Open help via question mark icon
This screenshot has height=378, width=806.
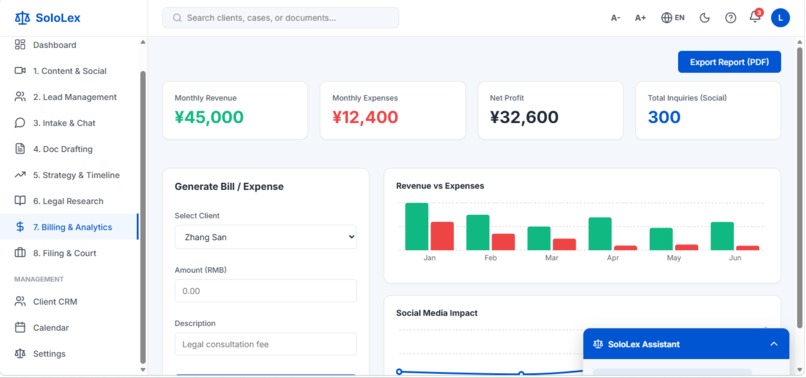(730, 18)
